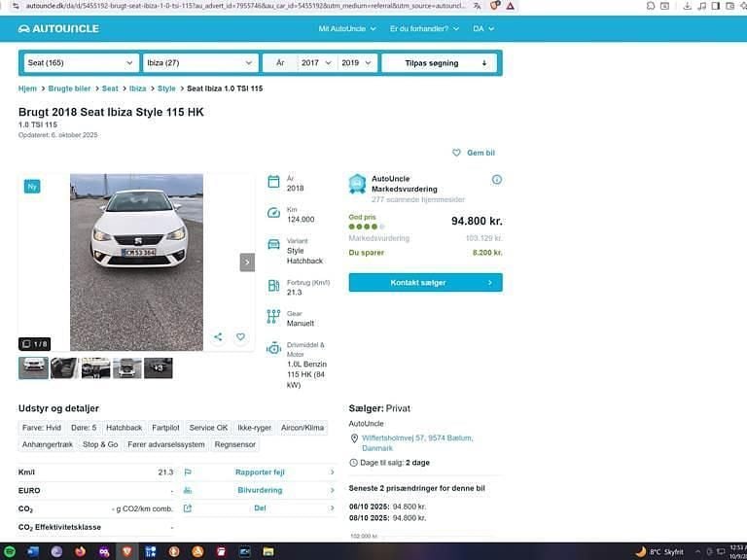Open the +3 more photos thumbnail
Image resolution: width=747 pixels, height=560 pixels.
(x=159, y=368)
